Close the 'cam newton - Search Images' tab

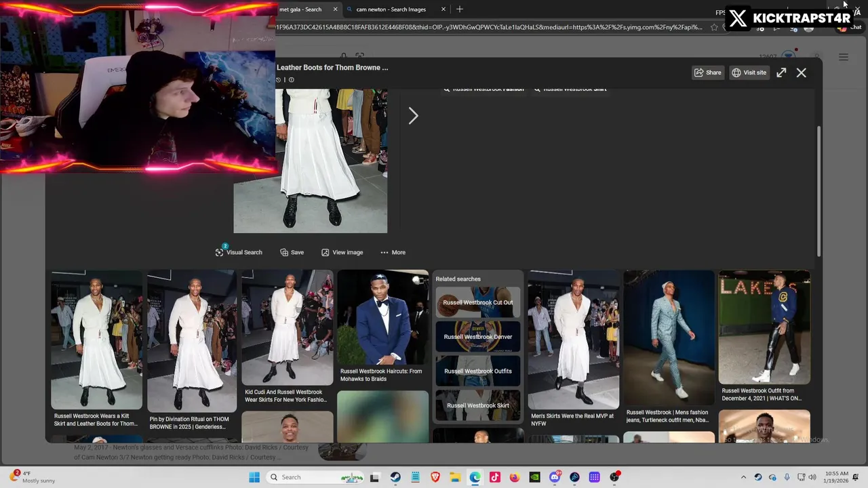coord(443,9)
